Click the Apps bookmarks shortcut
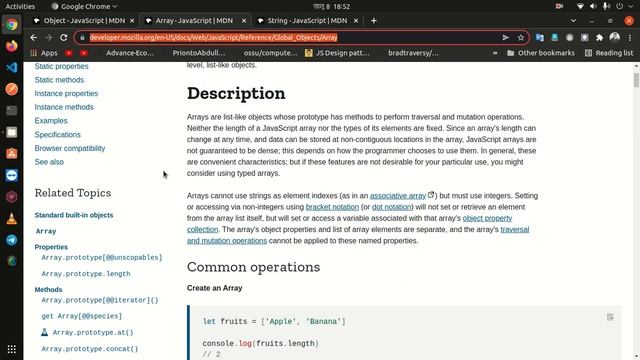Viewport: 640px width, 360px height. point(44,53)
